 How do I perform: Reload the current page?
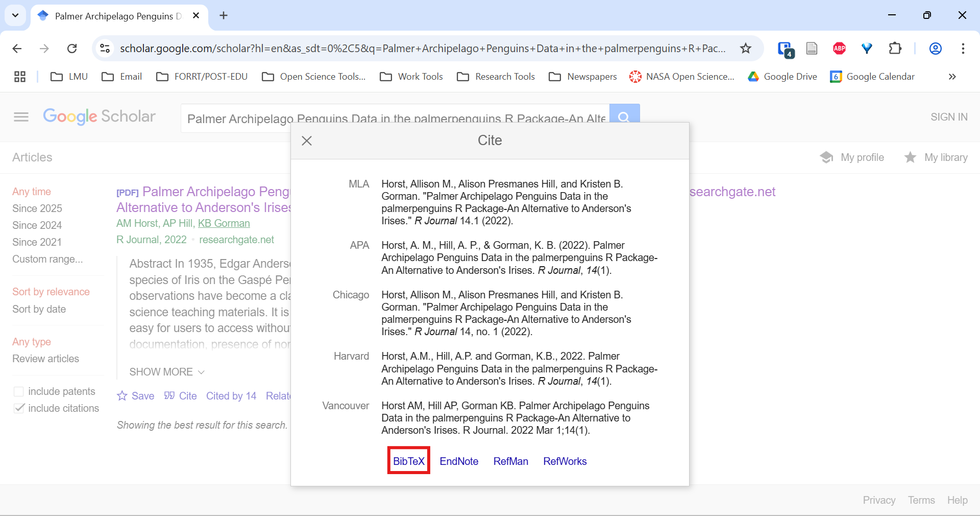72,49
